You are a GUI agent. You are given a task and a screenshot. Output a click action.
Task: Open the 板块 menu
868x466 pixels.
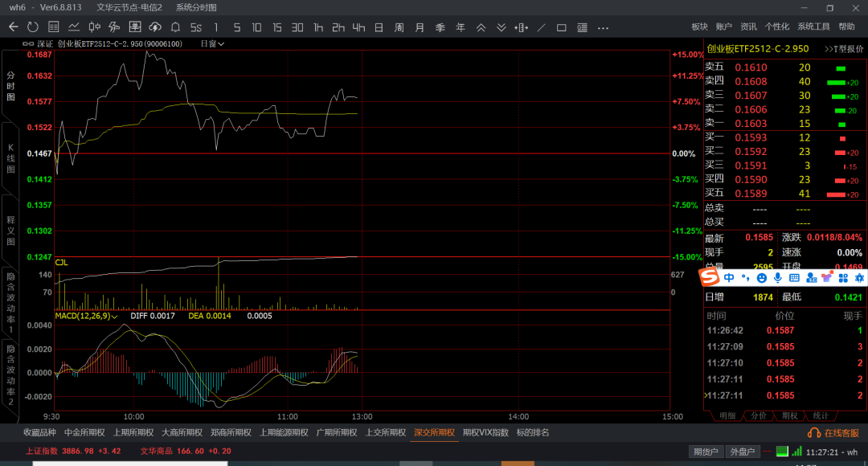click(x=700, y=27)
